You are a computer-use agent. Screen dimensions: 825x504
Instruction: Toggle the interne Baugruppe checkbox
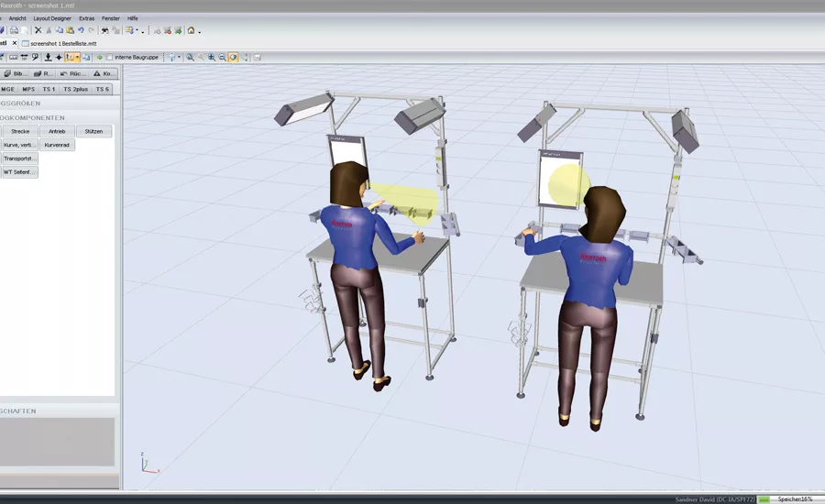[x=109, y=58]
